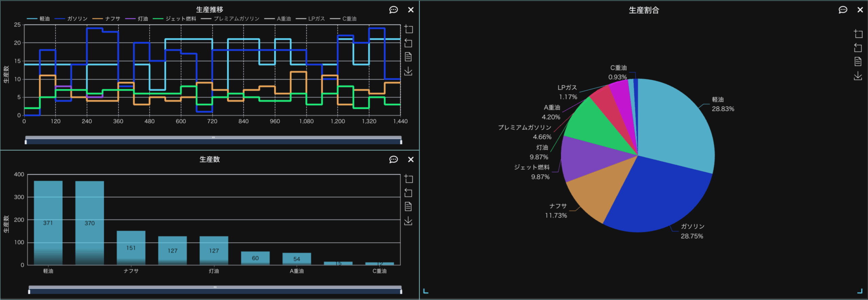Close the 生産割合 panel

click(860, 10)
